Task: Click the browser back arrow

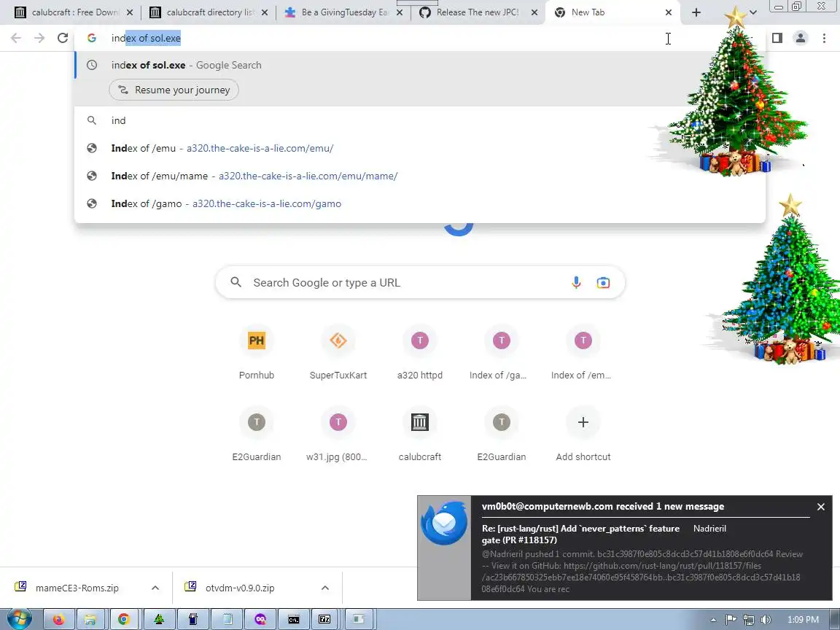Action: pos(16,38)
